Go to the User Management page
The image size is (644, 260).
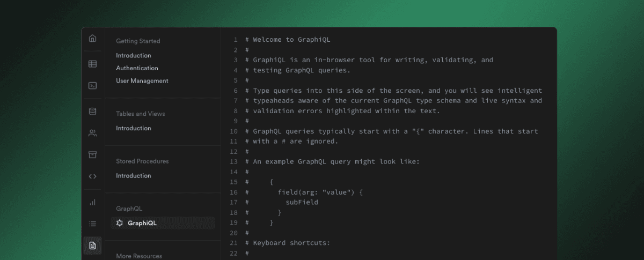click(x=142, y=81)
